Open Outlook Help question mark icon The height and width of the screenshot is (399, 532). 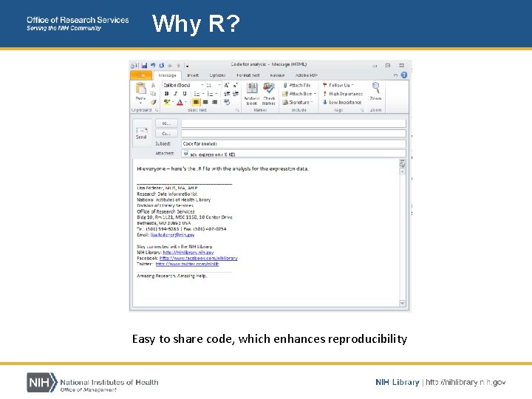coord(403,75)
